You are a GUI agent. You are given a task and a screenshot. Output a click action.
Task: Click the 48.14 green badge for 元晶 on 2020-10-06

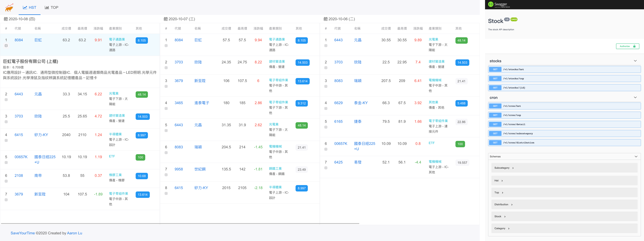[461, 40]
